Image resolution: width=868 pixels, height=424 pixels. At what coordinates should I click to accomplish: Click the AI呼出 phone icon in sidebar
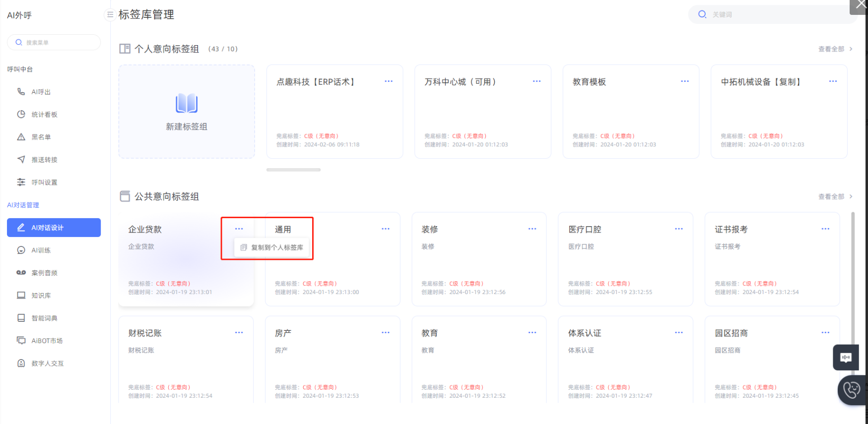coord(21,92)
